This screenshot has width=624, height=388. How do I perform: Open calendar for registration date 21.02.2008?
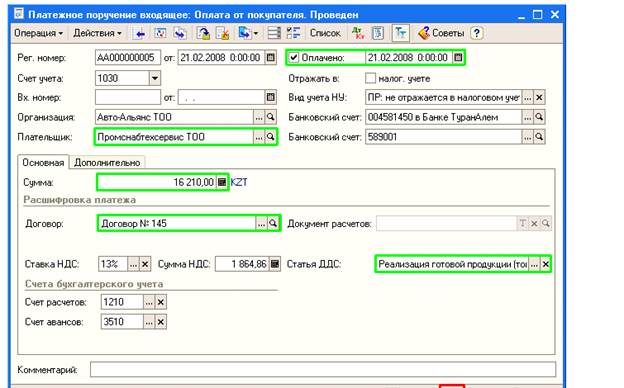click(x=271, y=58)
